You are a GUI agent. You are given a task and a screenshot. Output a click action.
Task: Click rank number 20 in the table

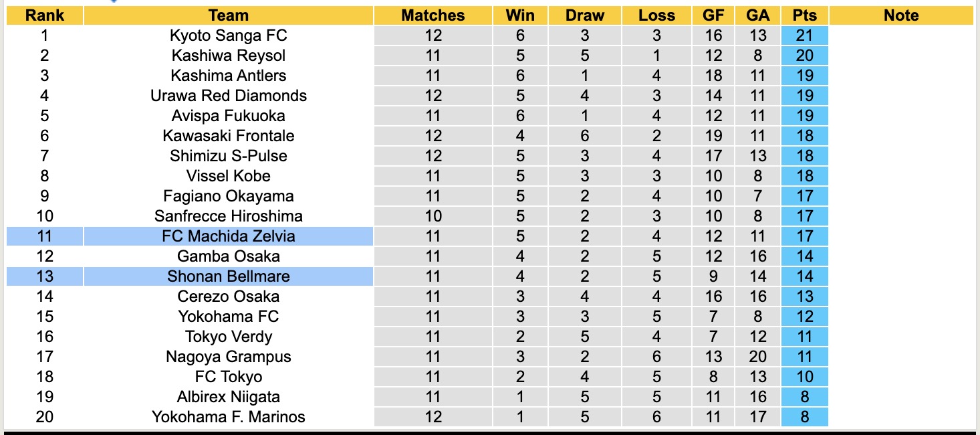coord(45,417)
